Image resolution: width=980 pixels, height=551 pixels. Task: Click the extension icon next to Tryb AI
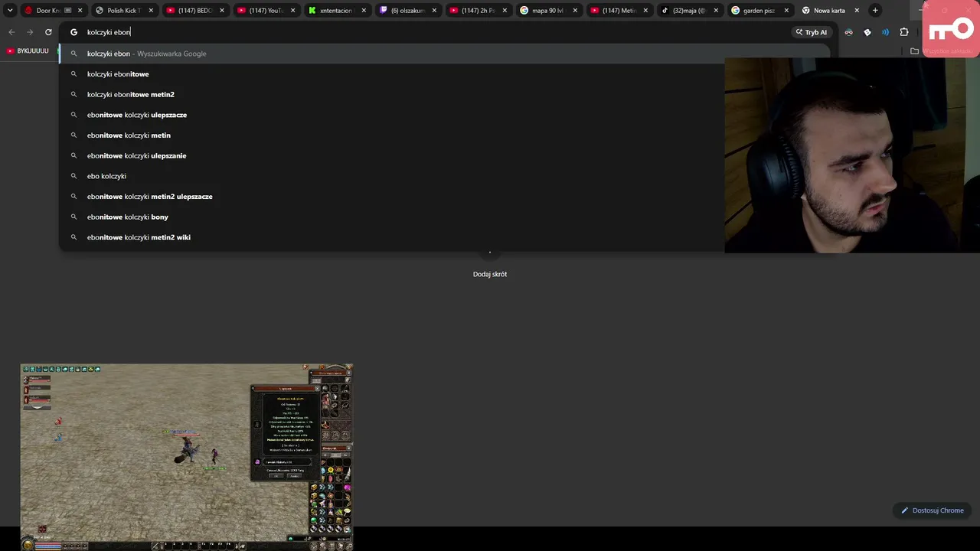click(848, 32)
